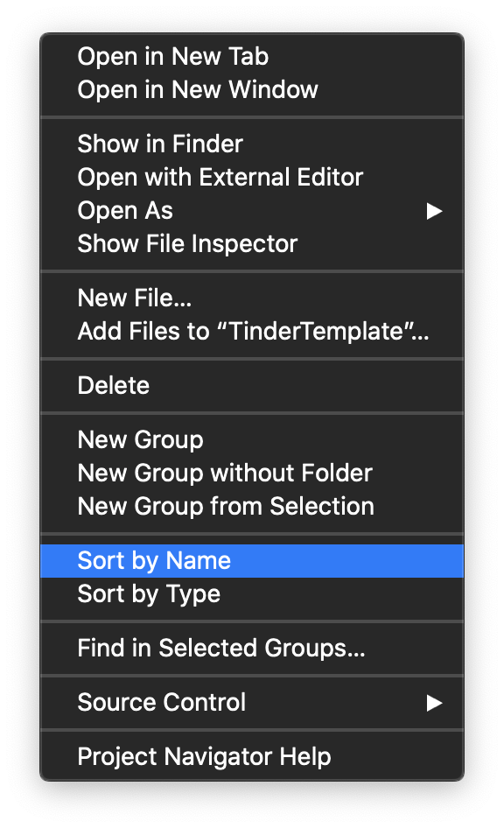The image size is (504, 828).
Task: Select the Delete menu item
Action: 252,385
